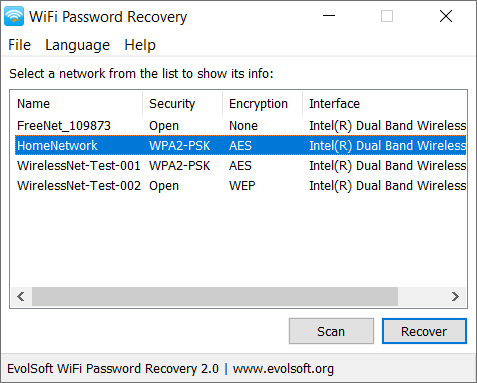477x383 pixels.
Task: Sort by the Security column header
Action: [x=182, y=104]
